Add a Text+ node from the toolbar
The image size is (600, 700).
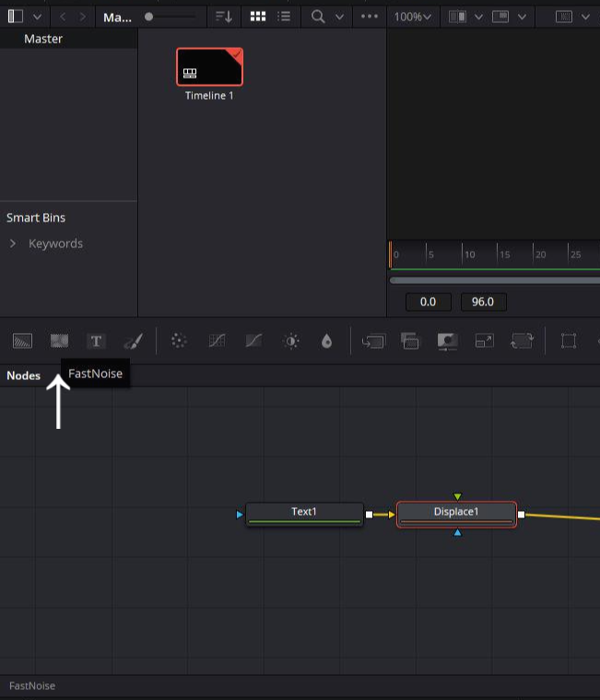click(x=96, y=341)
